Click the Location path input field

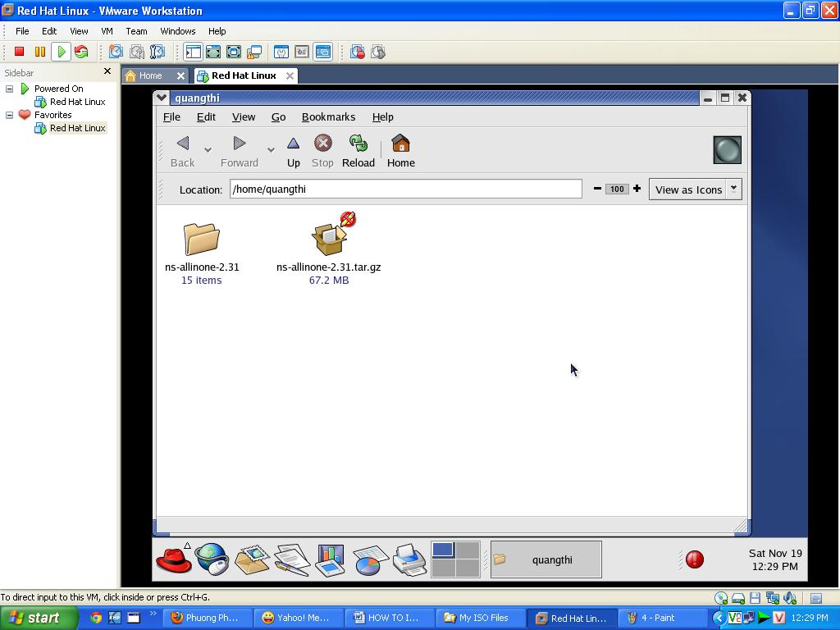[405, 189]
